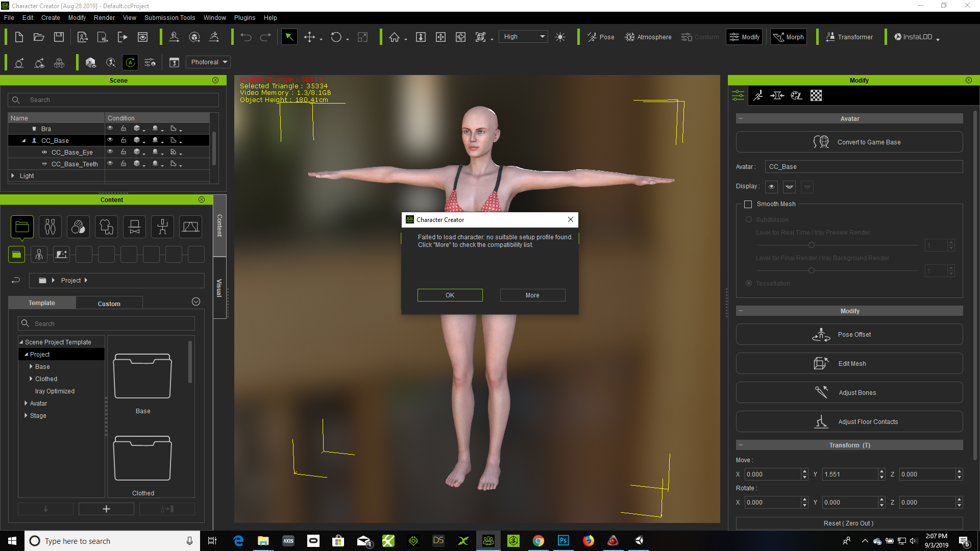Open Chrome from the taskbar
The height and width of the screenshot is (551, 980).
click(538, 541)
